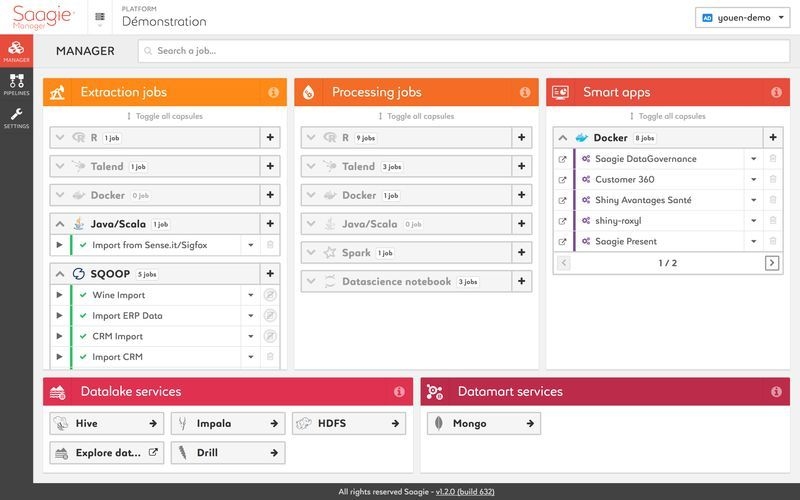Select the CRM Import job row
800x500 pixels.
click(156, 336)
